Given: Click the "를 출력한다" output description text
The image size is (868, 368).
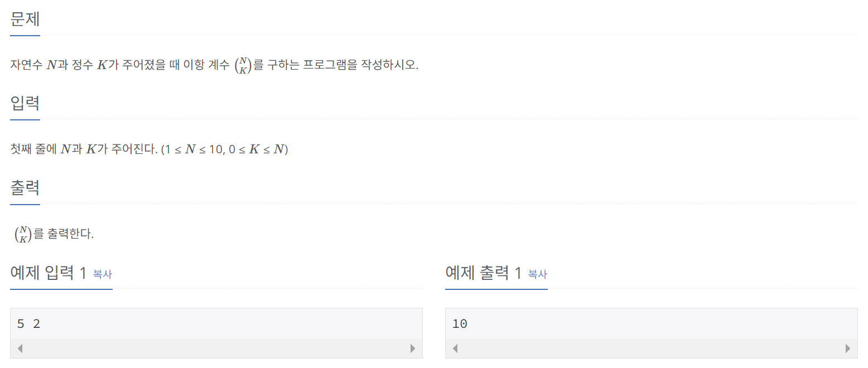Looking at the screenshot, I should (64, 234).
